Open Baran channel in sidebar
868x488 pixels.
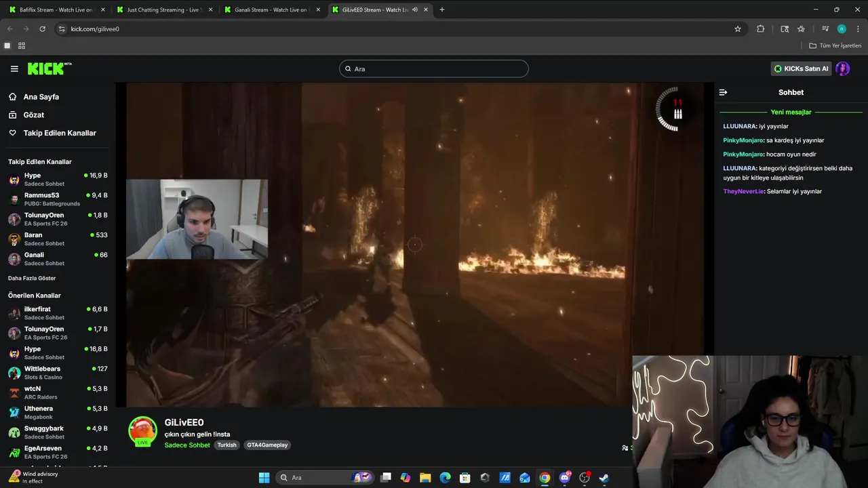[58, 239]
